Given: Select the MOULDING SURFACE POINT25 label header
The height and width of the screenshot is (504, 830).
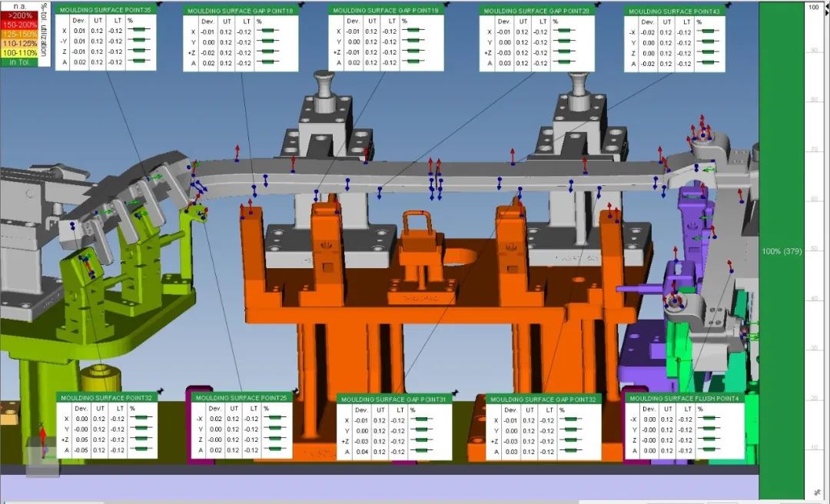Looking at the screenshot, I should coord(241,398).
